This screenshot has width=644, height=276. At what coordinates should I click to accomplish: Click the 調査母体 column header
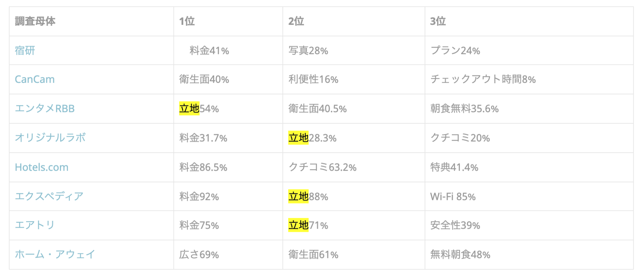[x=35, y=21]
